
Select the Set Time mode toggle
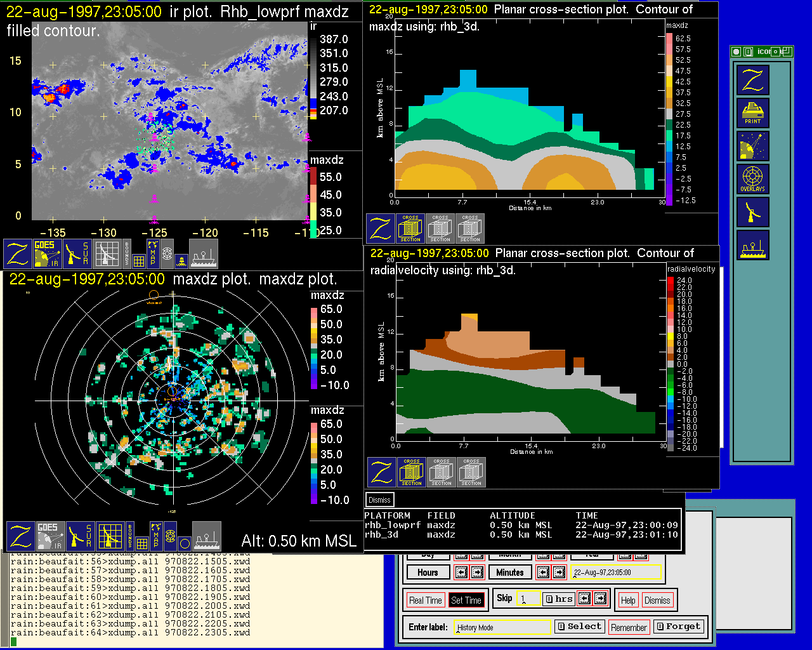pos(466,600)
